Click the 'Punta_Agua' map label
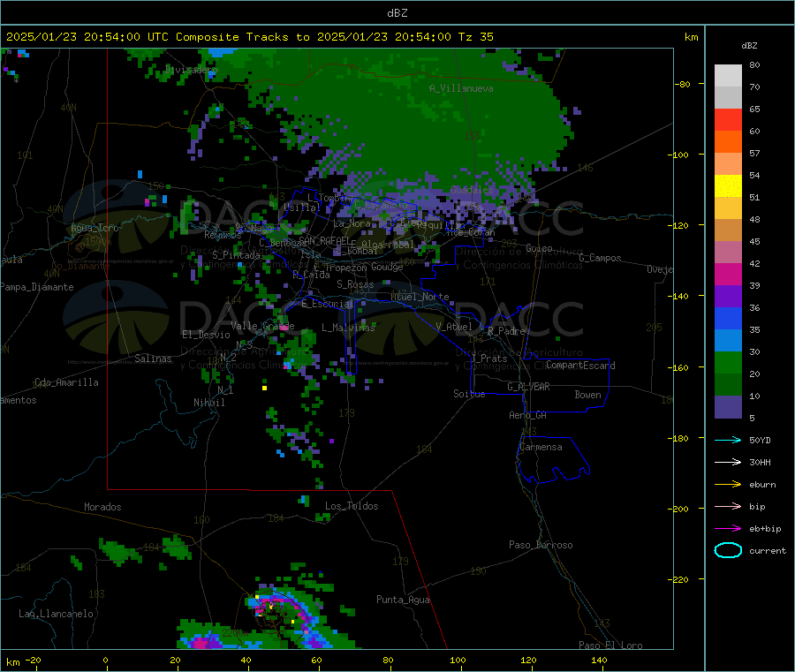The image size is (795, 672). coord(403,600)
